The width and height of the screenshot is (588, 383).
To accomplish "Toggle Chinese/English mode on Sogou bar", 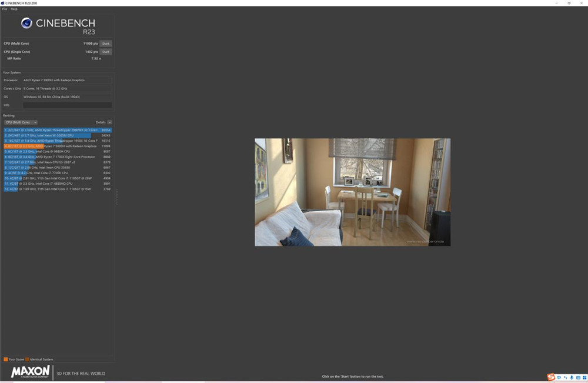I will coord(559,377).
